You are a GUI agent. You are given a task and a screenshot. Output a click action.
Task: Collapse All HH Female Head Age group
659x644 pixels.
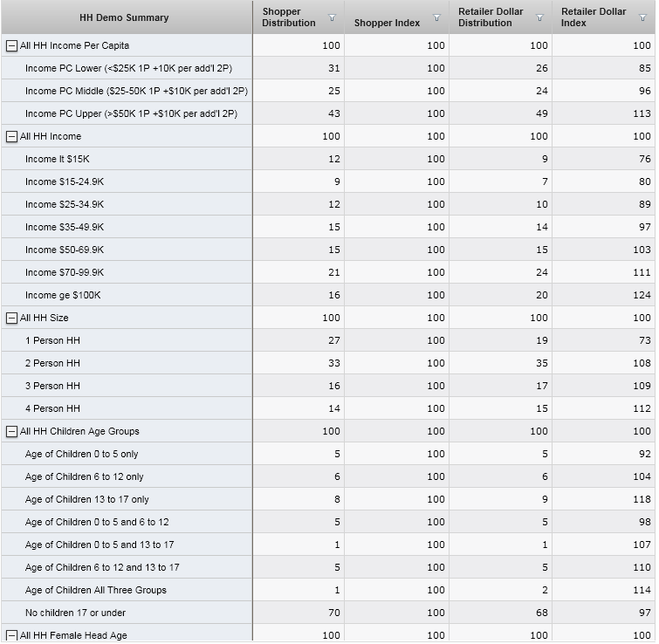point(11,635)
